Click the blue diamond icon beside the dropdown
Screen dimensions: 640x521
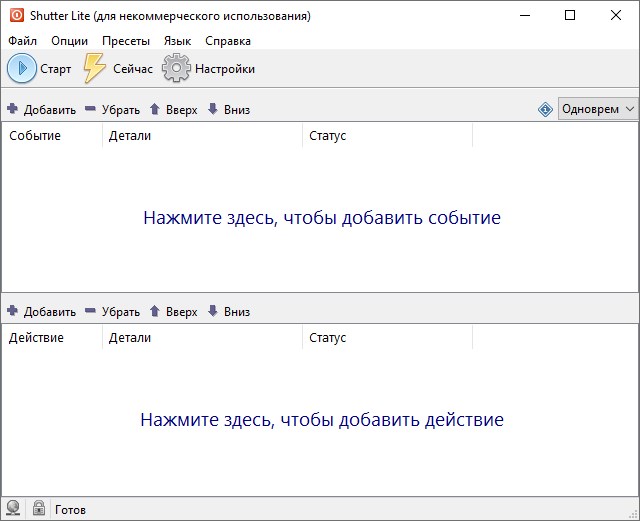545,109
